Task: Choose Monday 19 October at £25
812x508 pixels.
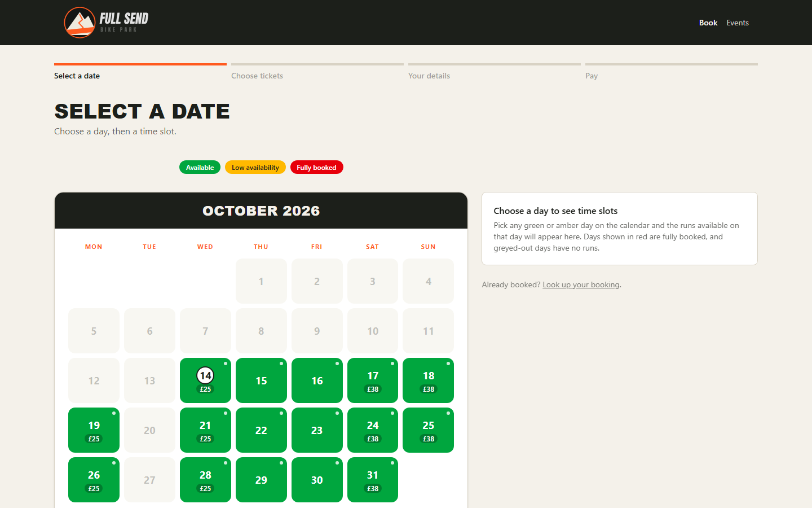Action: 94,430
